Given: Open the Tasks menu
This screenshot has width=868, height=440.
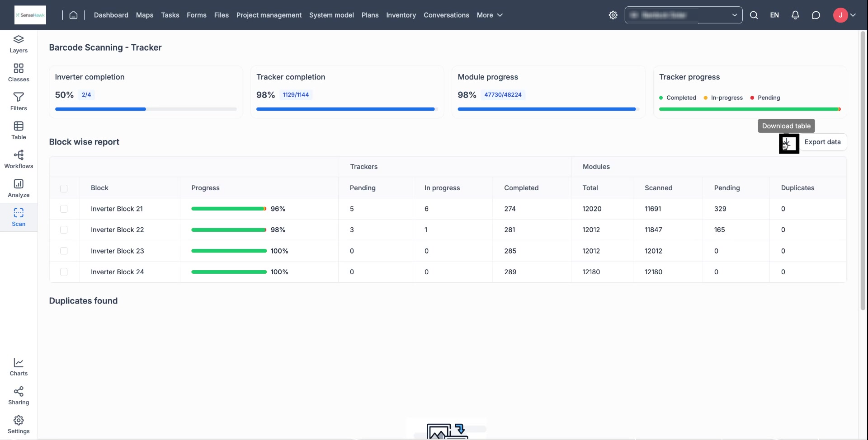Looking at the screenshot, I should pos(170,15).
